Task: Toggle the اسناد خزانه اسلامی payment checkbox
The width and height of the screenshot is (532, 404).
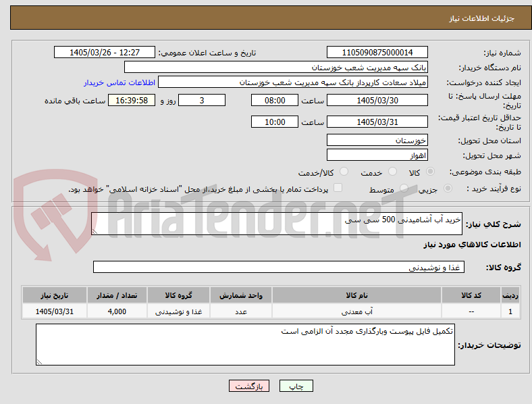Action: tap(338, 188)
